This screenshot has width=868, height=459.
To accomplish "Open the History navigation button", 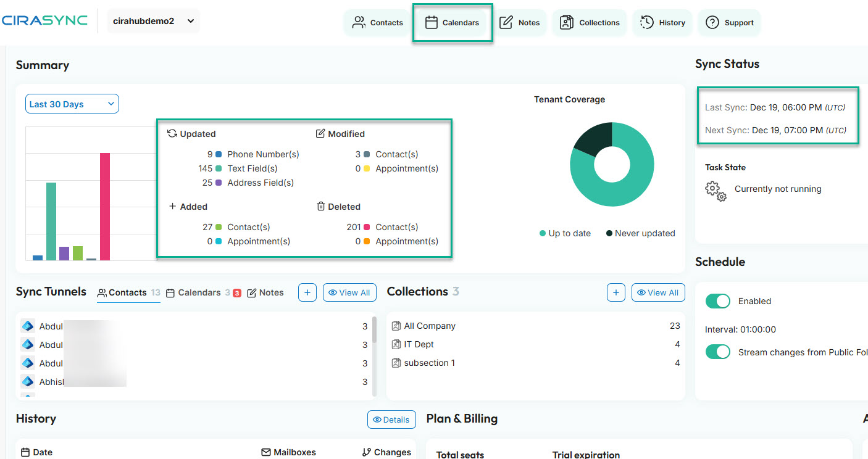I will click(662, 23).
